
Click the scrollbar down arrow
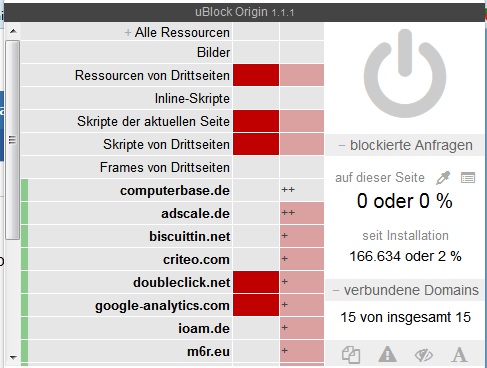(x=13, y=358)
